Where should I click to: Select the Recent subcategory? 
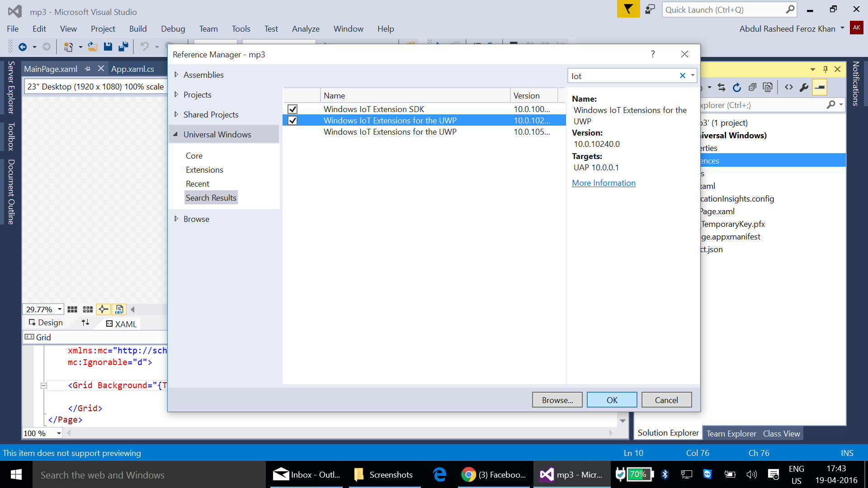198,183
